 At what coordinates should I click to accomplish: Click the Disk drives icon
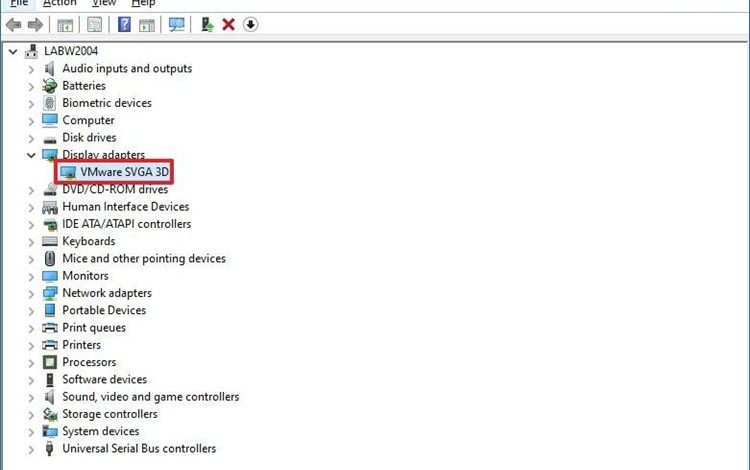(50, 139)
